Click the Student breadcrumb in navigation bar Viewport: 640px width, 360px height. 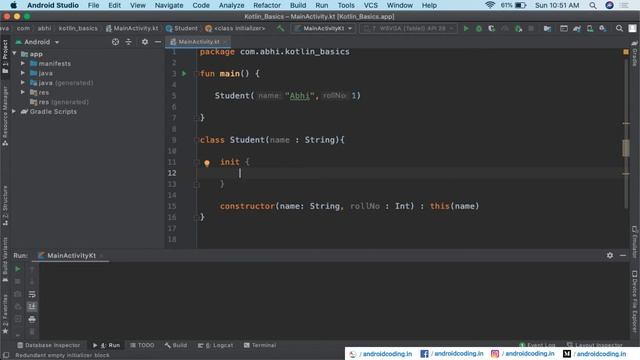pyautogui.click(x=182, y=28)
